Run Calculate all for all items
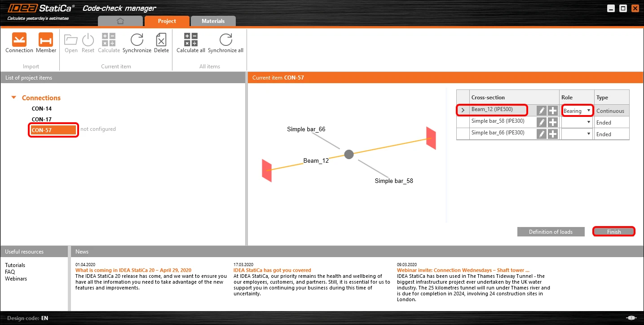Image resolution: width=644 pixels, height=325 pixels. pyautogui.click(x=191, y=40)
